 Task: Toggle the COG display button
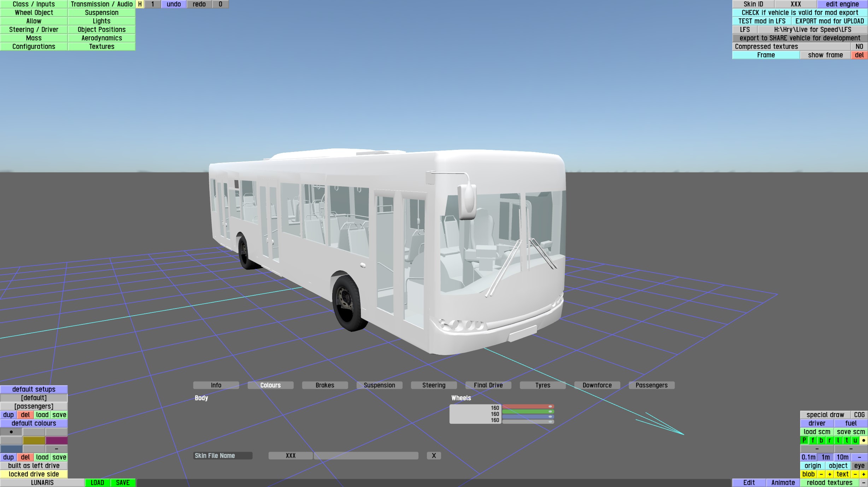pos(859,415)
